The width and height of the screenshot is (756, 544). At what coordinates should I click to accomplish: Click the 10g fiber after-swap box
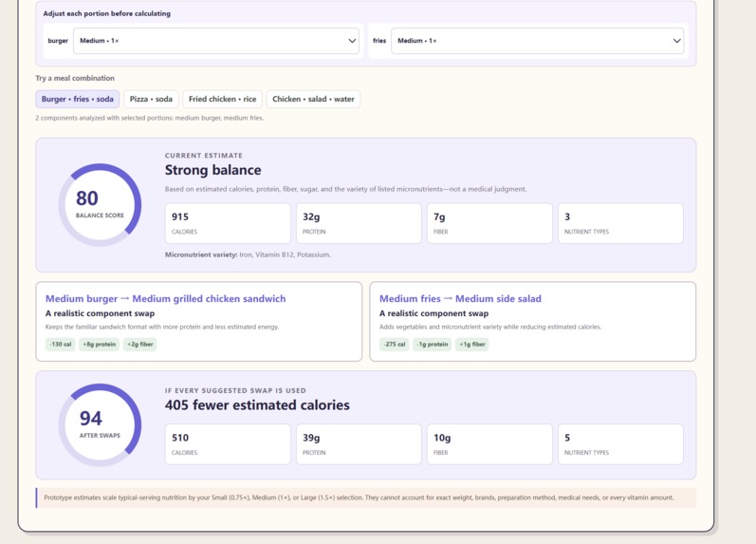pyautogui.click(x=489, y=444)
